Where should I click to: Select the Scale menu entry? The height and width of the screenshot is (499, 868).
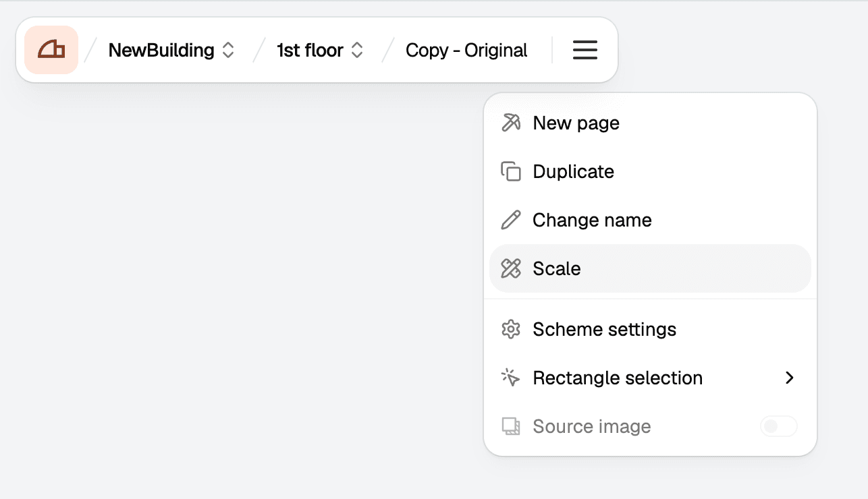[650, 268]
